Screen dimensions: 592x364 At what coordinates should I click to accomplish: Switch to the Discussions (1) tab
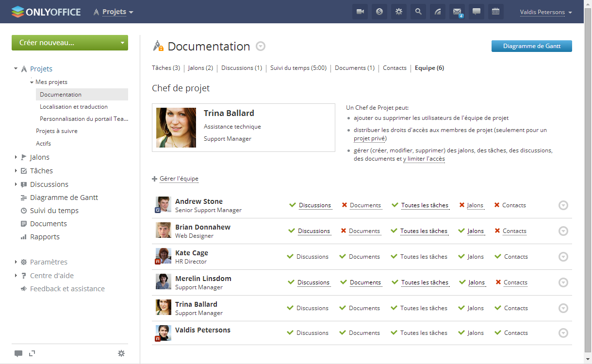point(242,68)
